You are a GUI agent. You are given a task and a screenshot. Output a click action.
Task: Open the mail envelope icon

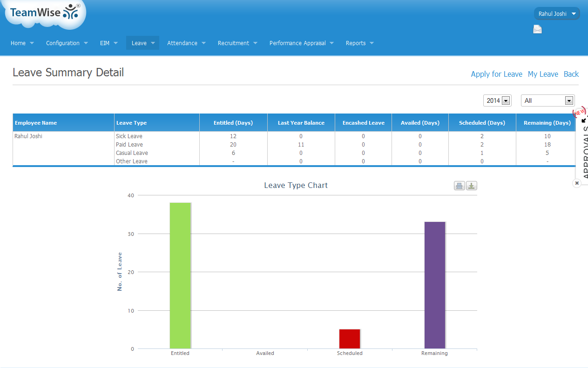pos(537,30)
